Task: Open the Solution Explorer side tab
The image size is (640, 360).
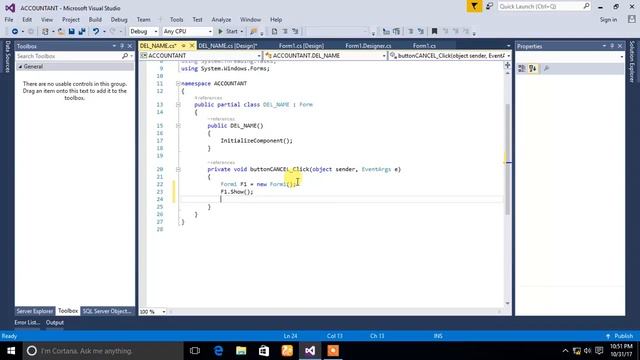Action: pyautogui.click(x=632, y=62)
